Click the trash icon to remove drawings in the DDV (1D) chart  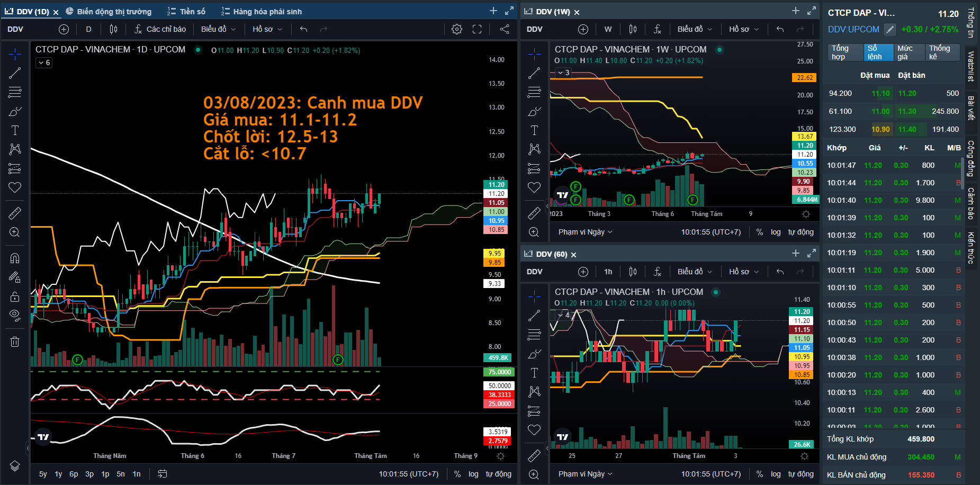point(15,342)
